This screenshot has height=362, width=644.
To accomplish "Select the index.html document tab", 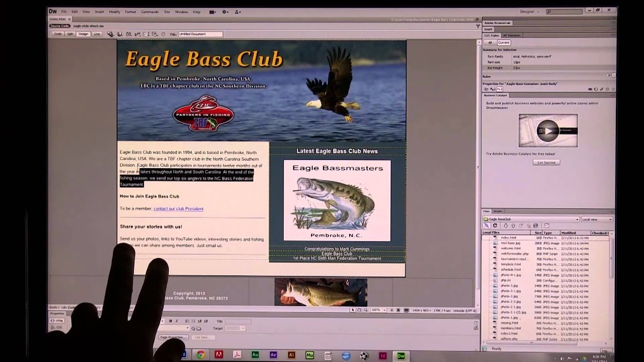I will point(58,19).
